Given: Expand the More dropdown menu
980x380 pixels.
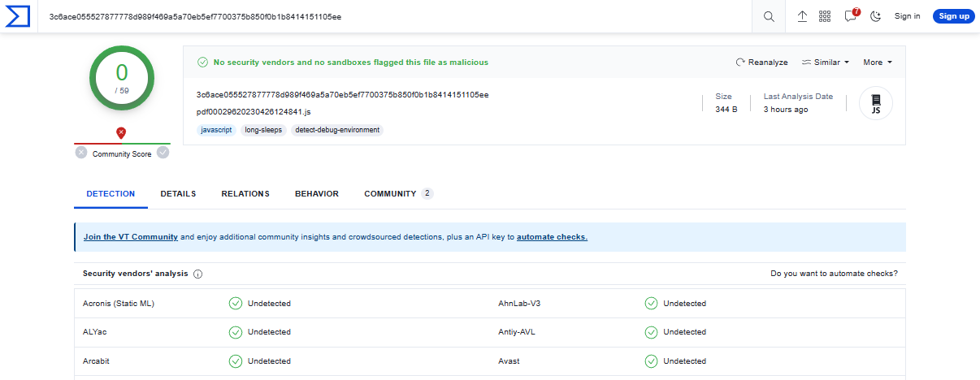Looking at the screenshot, I should click(878, 63).
